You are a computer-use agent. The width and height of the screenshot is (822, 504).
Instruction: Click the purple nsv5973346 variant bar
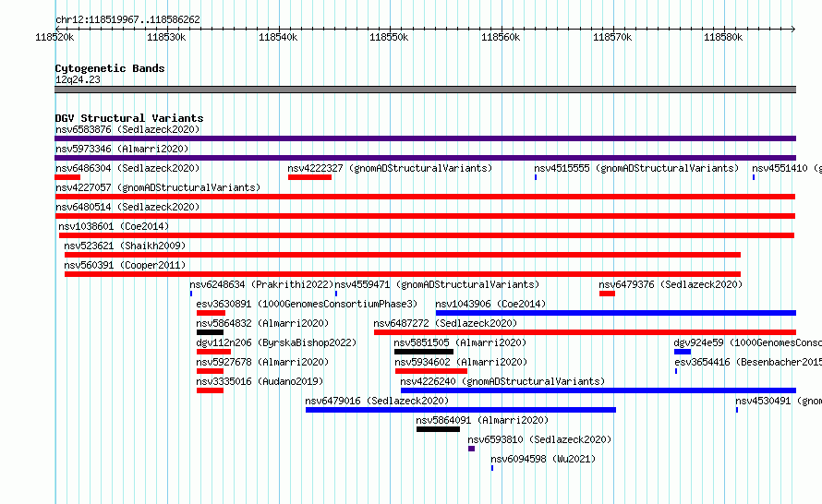pyautogui.click(x=425, y=158)
